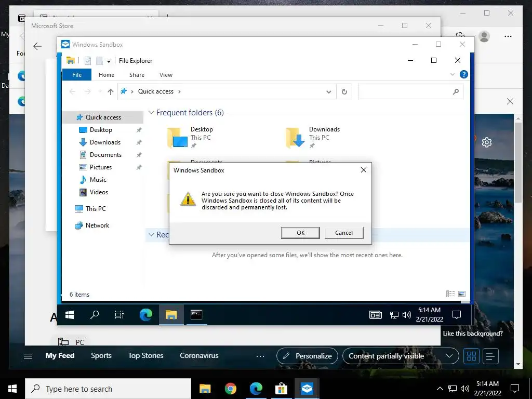Launch Edge from the Sandbox taskbar
Screen dimensions: 532x399
pos(146,315)
